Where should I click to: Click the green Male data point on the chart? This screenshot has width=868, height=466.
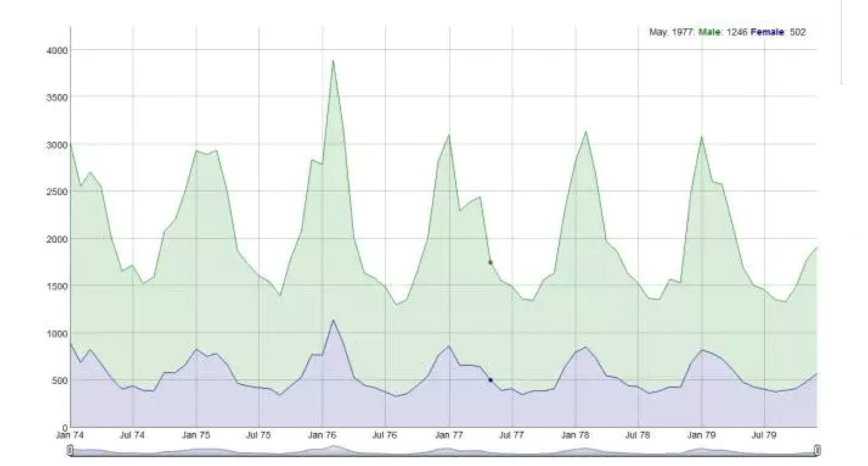491,262
